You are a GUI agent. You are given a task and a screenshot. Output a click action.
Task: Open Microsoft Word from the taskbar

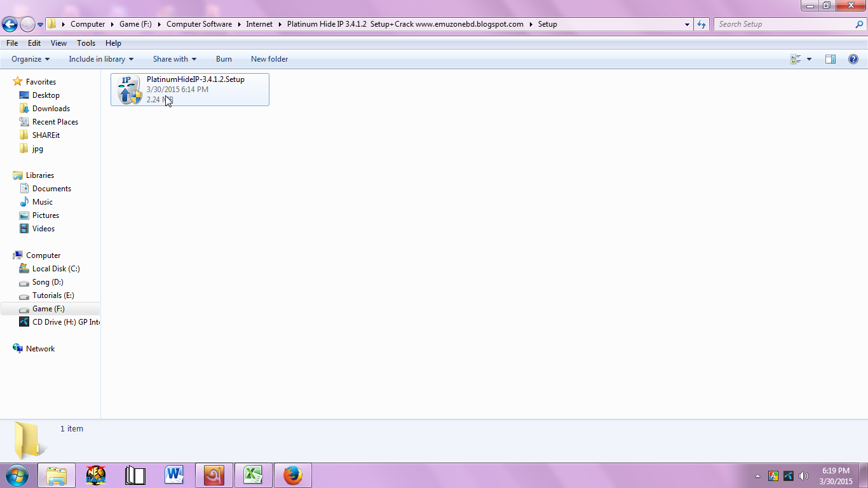click(174, 475)
